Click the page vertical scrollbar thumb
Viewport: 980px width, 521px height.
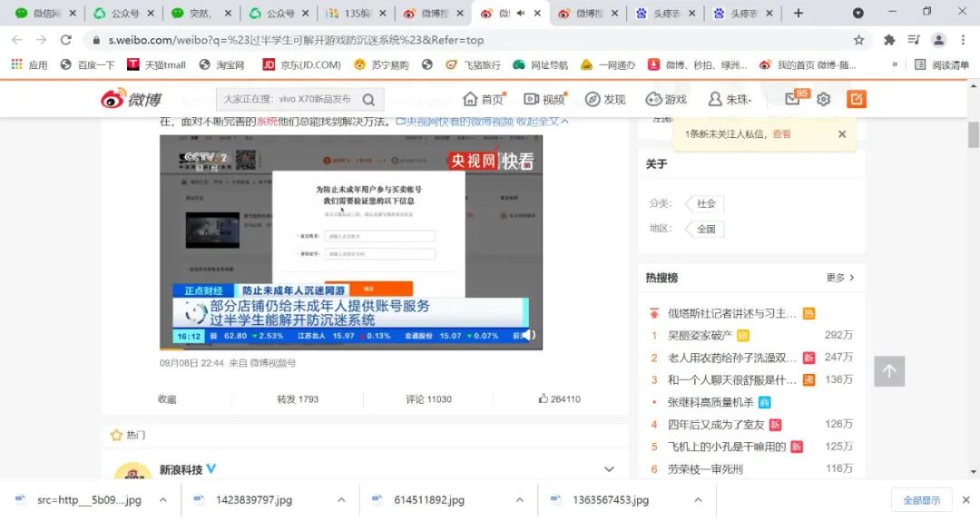[973, 134]
